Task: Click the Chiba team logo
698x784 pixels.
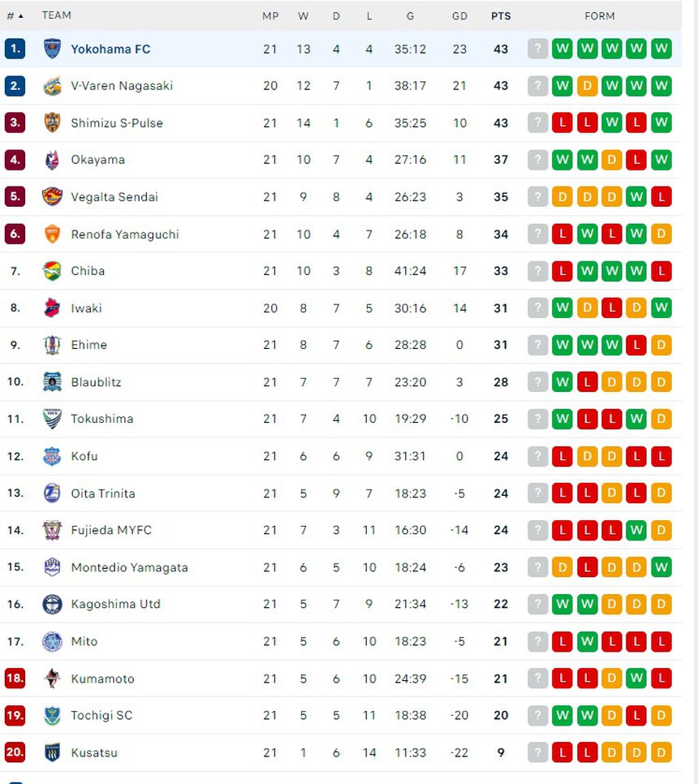Action: point(52,271)
